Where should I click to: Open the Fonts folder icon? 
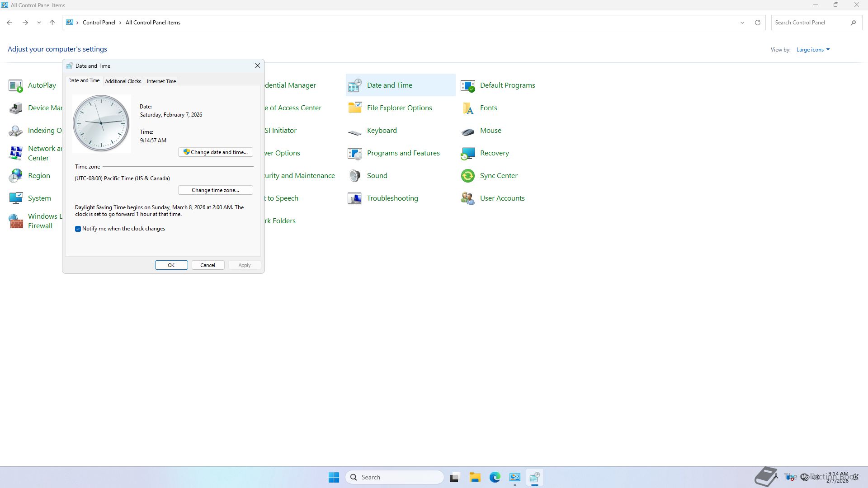tap(468, 108)
